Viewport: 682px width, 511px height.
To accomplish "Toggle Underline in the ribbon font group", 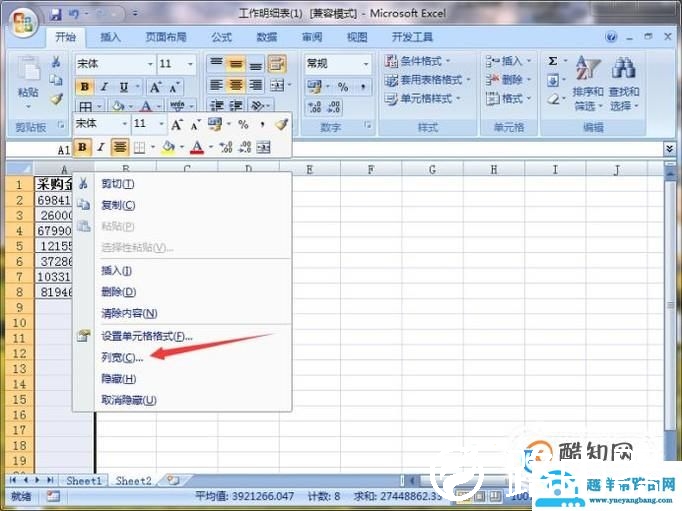I will tap(124, 87).
